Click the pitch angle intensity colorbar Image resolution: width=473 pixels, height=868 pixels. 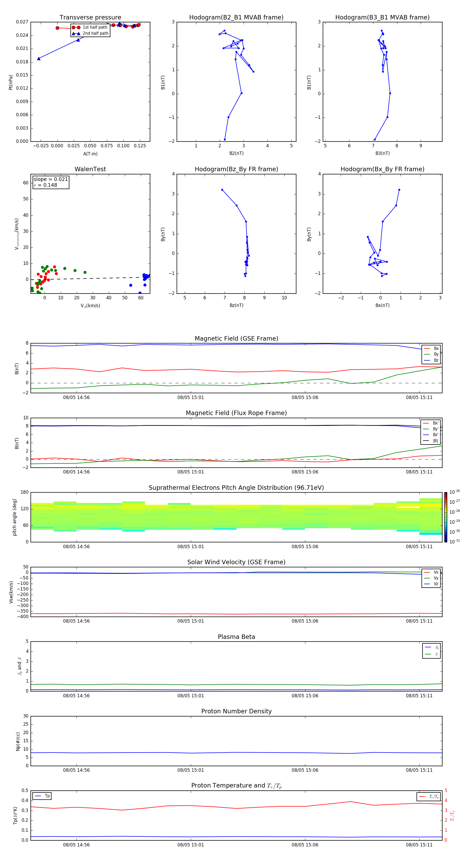[x=445, y=517]
